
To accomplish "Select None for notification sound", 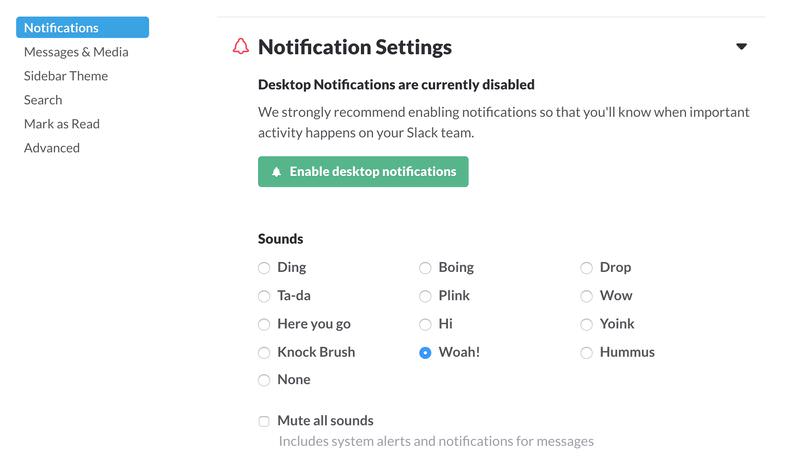I will [264, 380].
